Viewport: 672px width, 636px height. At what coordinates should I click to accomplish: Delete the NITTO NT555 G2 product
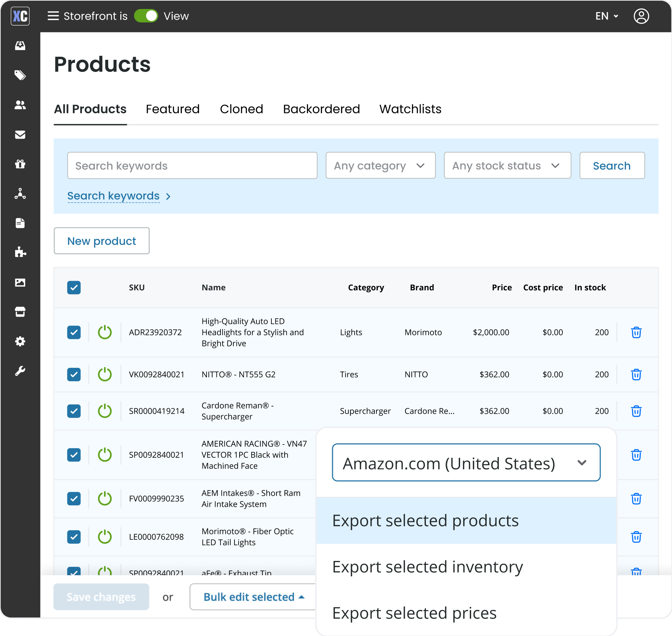coord(636,374)
